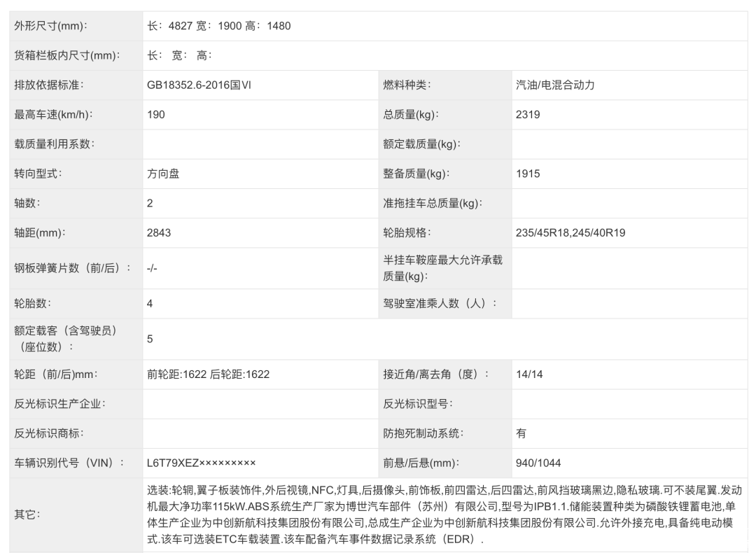Click the steering type value 方向盘

point(163,174)
